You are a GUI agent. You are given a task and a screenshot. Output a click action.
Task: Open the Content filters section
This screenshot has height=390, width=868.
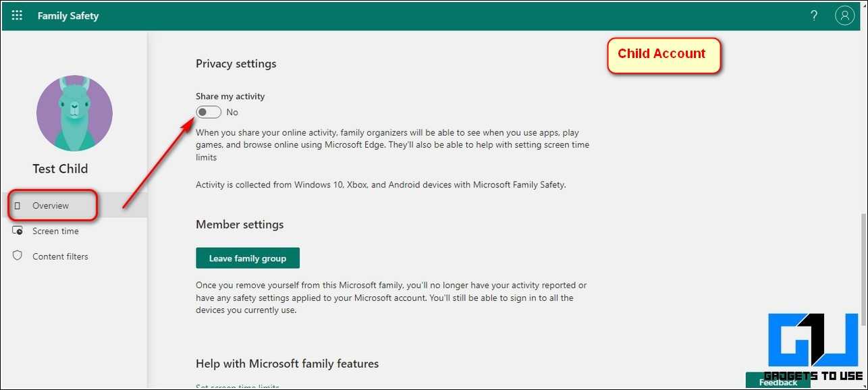[x=60, y=256]
